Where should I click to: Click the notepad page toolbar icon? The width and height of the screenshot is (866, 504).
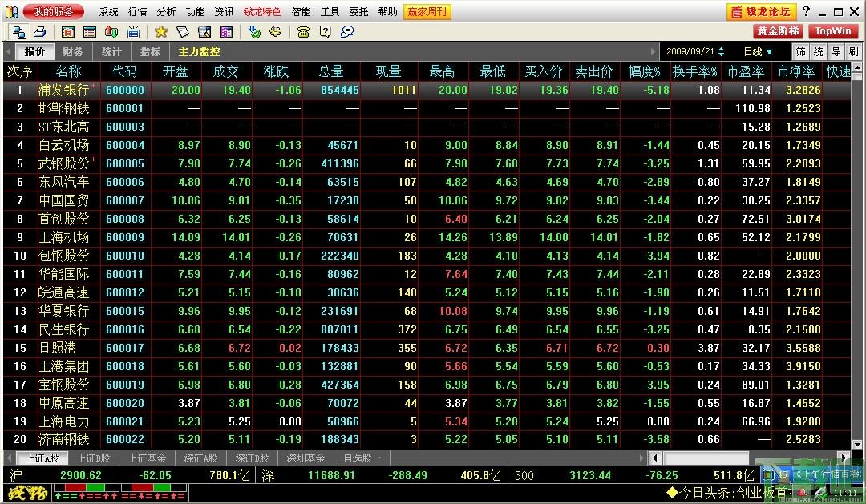click(183, 32)
